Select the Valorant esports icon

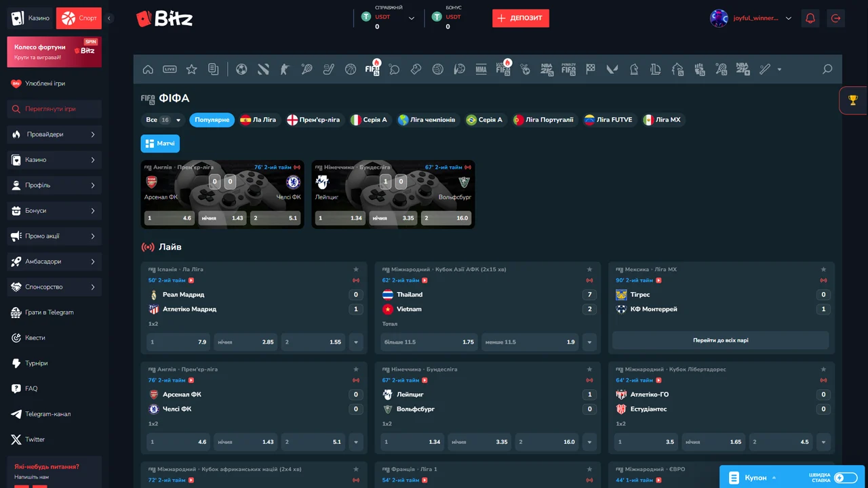pos(612,69)
